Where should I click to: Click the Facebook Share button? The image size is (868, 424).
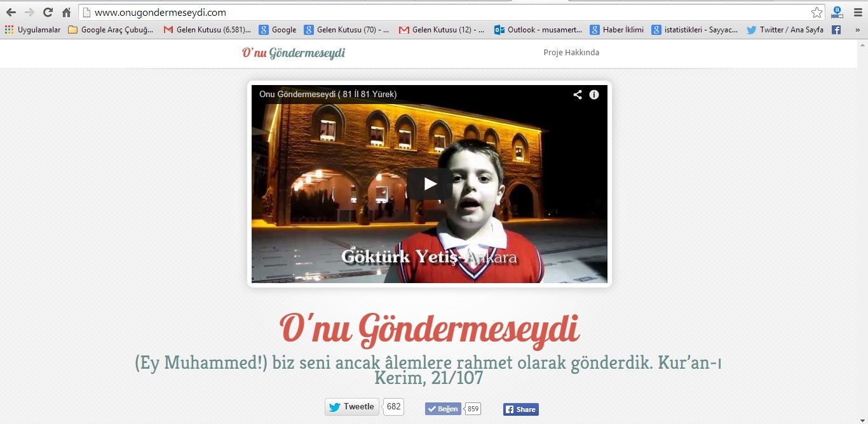pos(520,409)
